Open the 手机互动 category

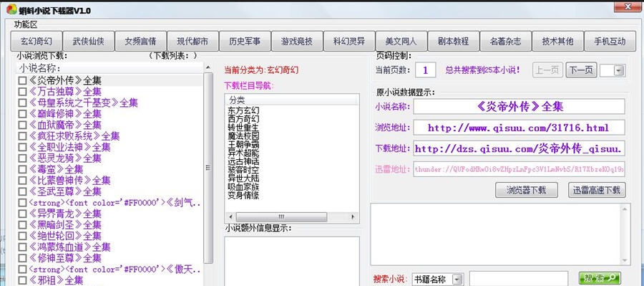610,41
